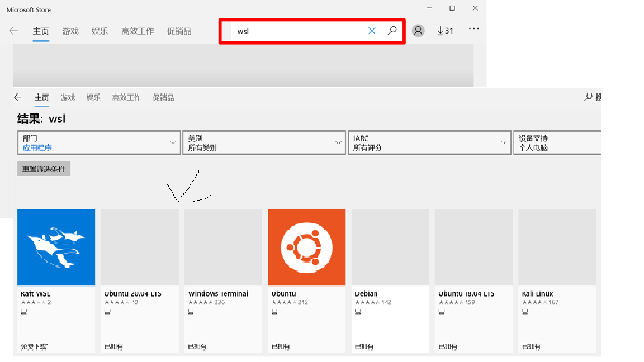Click device icon under Kali Linux rating
Viewport: 644px width, 362px height.
[x=525, y=312]
